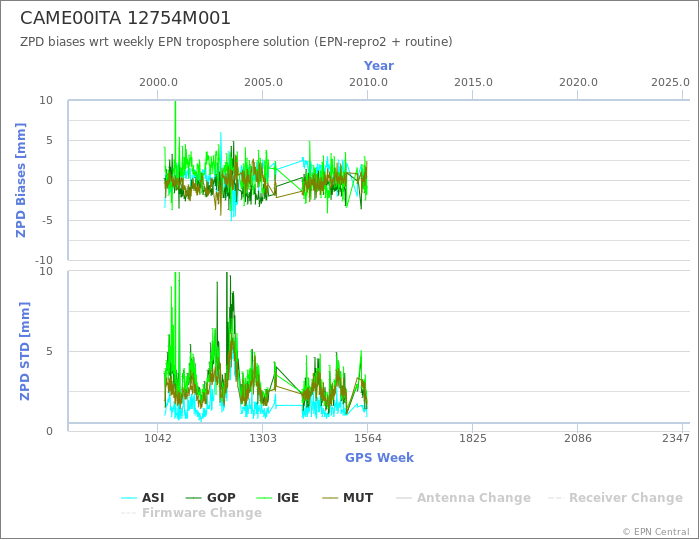Click the GPS week 1825 tick label
The width and height of the screenshot is (700, 540).
(x=473, y=438)
